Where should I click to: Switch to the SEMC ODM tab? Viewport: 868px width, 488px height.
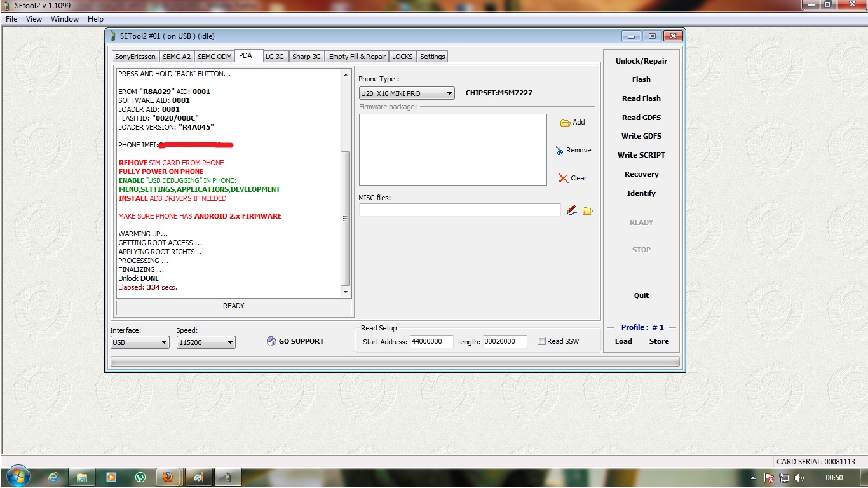(215, 57)
